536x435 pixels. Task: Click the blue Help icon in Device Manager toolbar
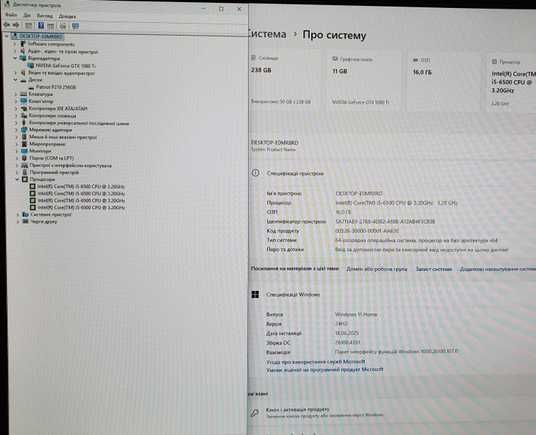(41, 26)
